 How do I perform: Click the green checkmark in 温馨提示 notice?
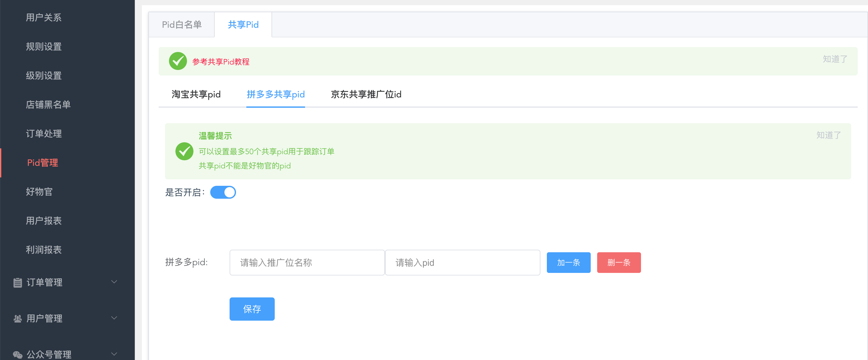pyautogui.click(x=184, y=151)
